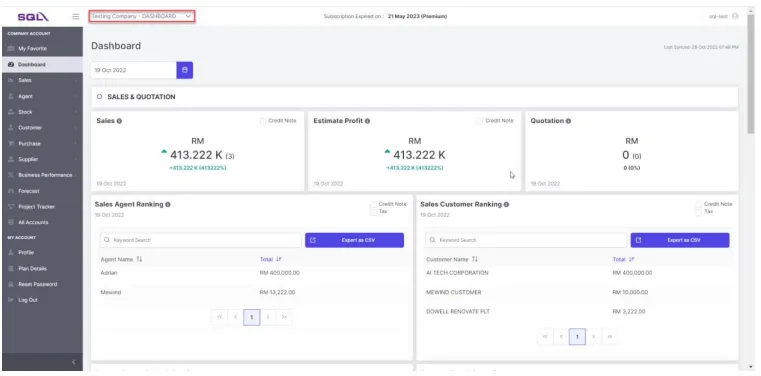Select the Adrian agent row
761x376 pixels.
tap(252, 273)
